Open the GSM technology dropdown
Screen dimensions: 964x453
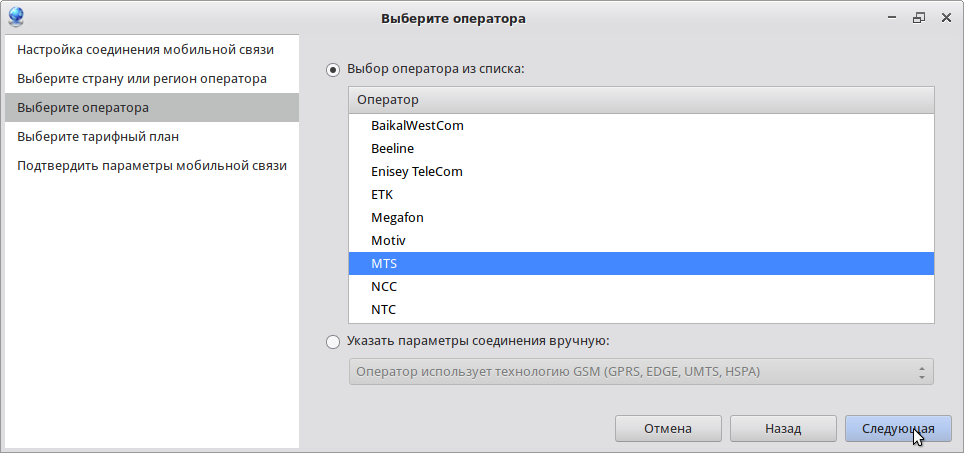640,373
